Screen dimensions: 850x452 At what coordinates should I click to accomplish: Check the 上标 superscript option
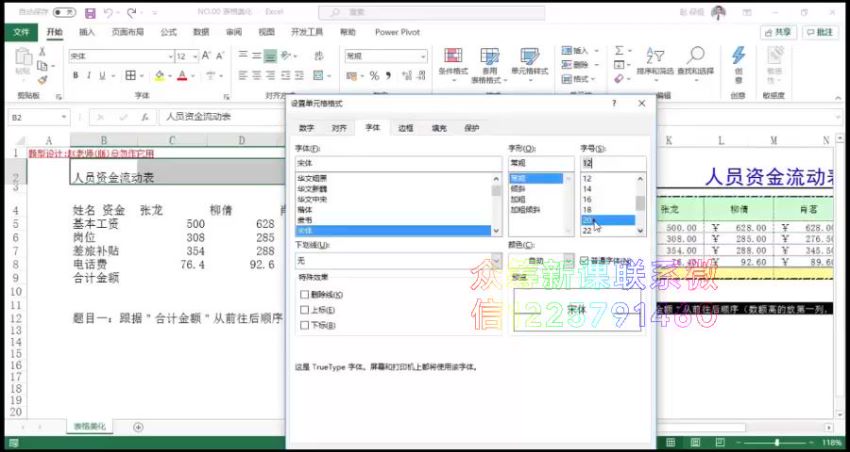pos(305,310)
